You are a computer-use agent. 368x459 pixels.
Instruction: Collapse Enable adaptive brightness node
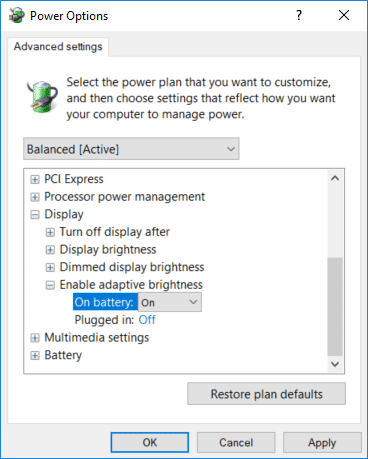point(50,285)
